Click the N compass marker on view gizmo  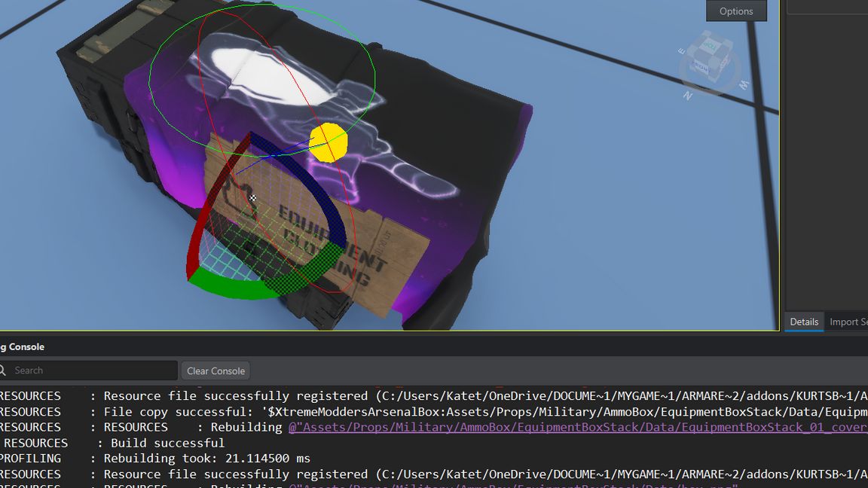[x=687, y=96]
